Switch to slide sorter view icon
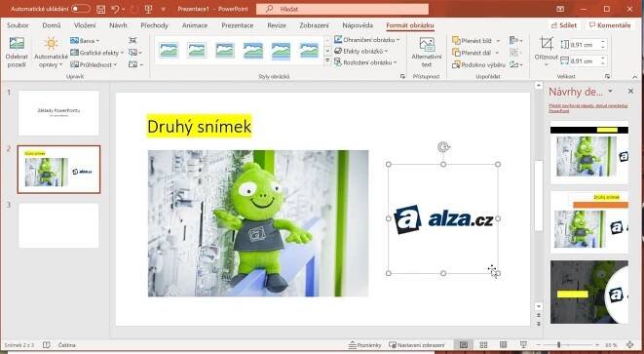644x354 pixels. (483, 345)
